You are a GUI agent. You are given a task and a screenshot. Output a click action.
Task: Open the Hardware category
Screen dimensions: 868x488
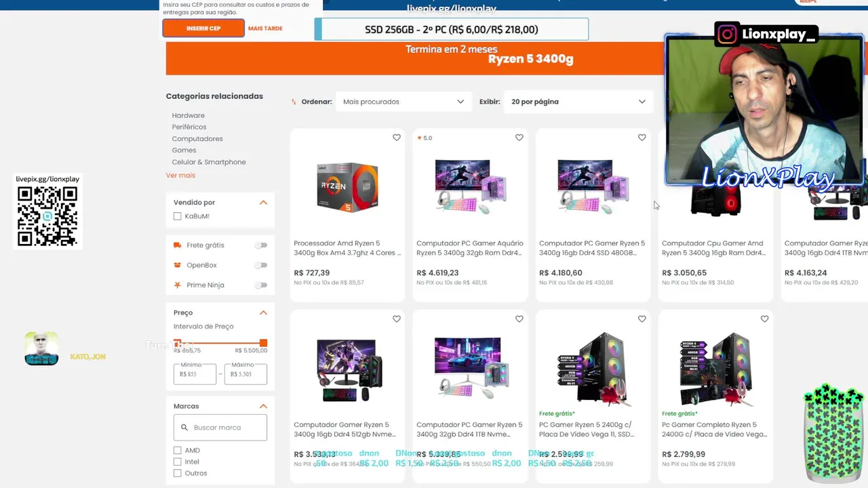189,116
